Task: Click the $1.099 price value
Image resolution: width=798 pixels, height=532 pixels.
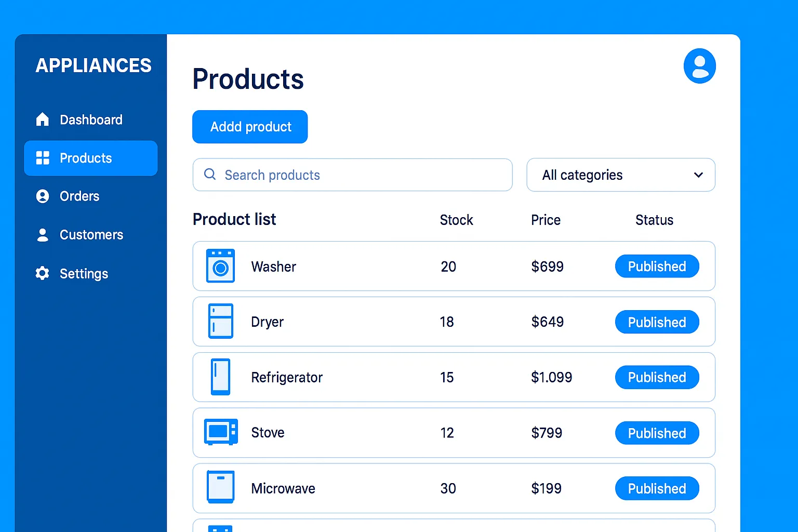Action: click(551, 377)
